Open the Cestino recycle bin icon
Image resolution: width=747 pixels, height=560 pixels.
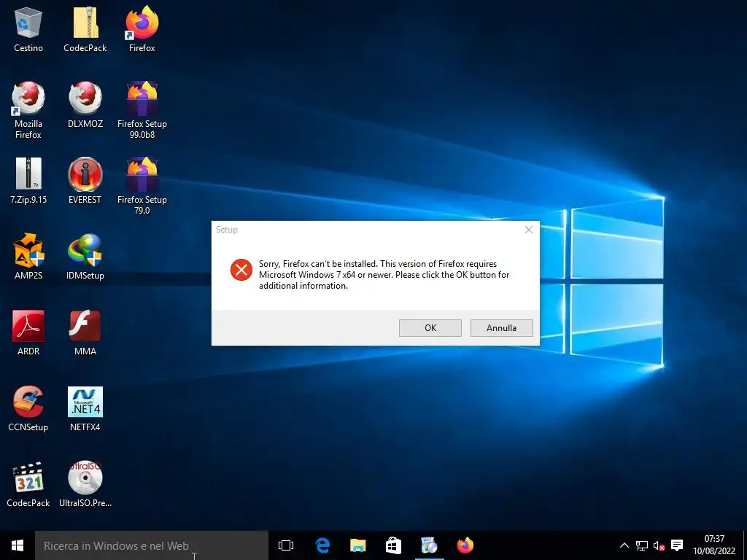tap(28, 29)
